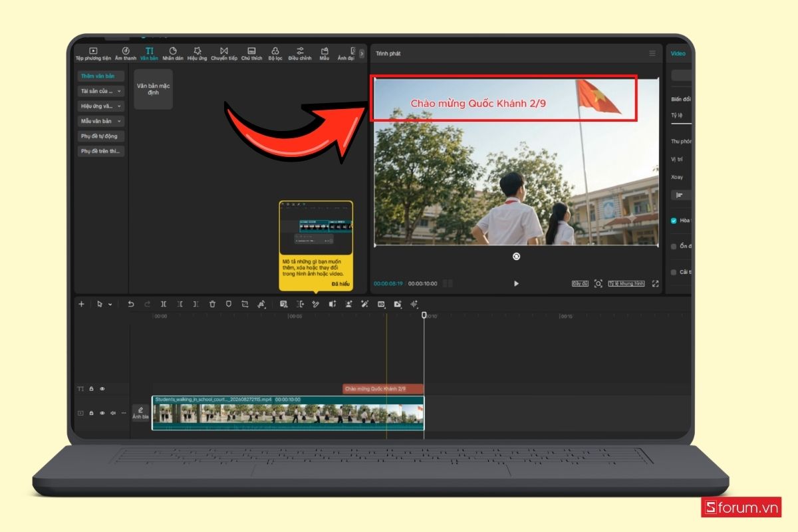This screenshot has width=798, height=532.
Task: Open Phụ đề tự động option
Action: [100, 136]
